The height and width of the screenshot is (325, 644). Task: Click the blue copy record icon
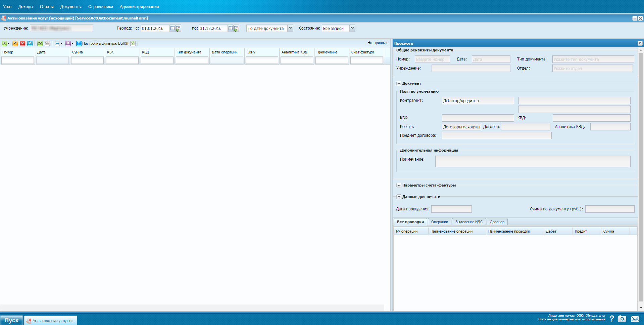(x=30, y=43)
